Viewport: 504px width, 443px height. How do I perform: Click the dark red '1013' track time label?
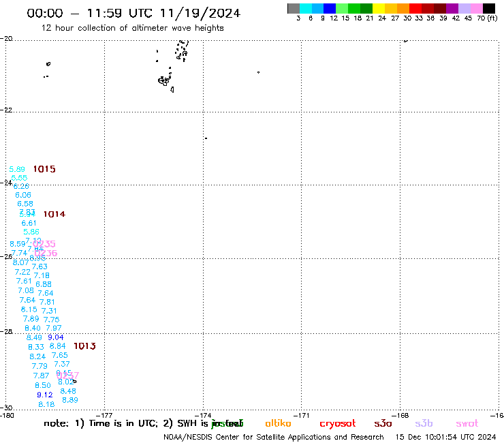84,346
